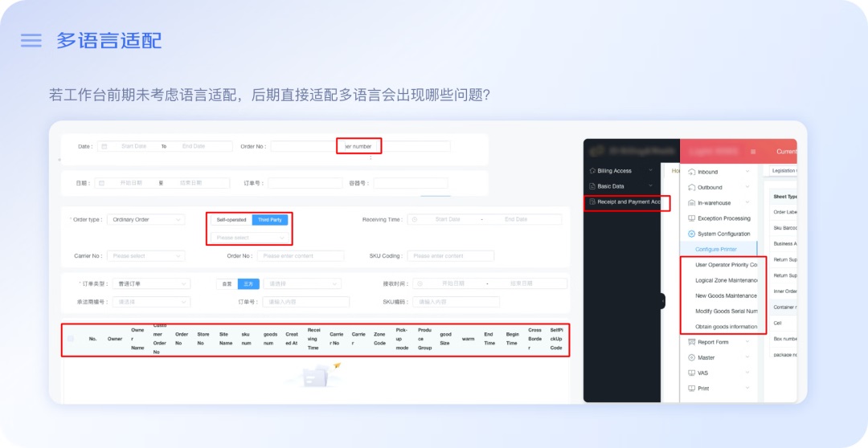Click the System Configuration gear icon
The width and height of the screenshot is (868, 448).
[x=691, y=234]
